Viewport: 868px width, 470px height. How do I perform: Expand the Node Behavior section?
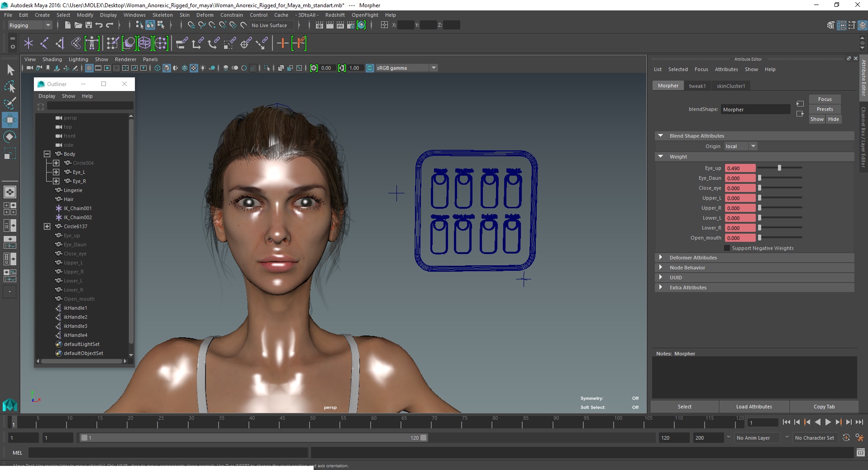pyautogui.click(x=661, y=268)
